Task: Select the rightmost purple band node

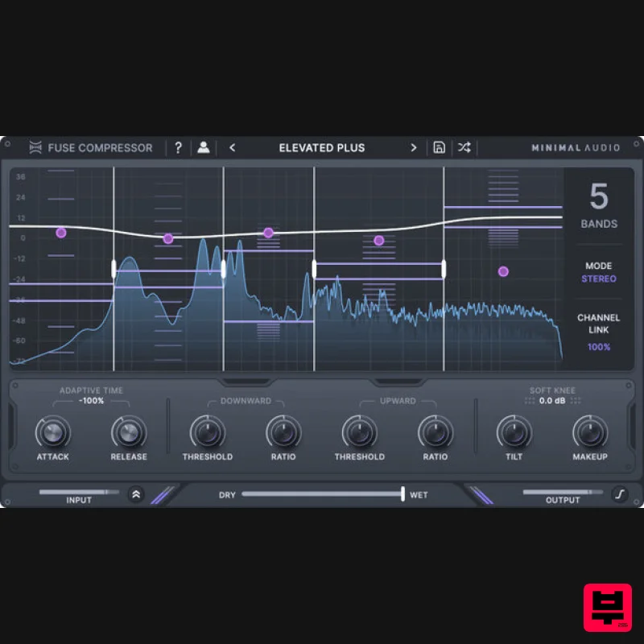Action: [503, 271]
